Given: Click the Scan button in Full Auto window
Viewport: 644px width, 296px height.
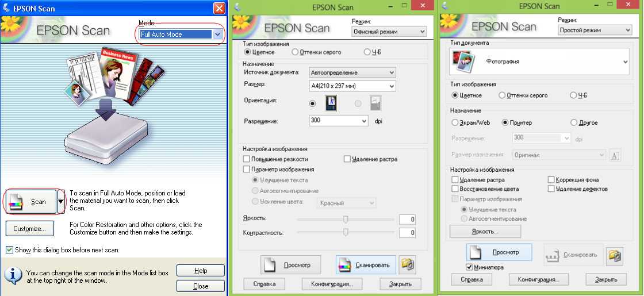Looking at the screenshot, I should (31, 202).
